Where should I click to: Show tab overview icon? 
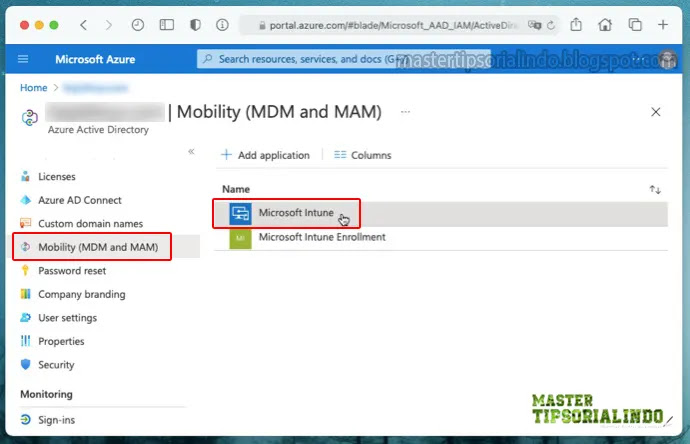635,25
